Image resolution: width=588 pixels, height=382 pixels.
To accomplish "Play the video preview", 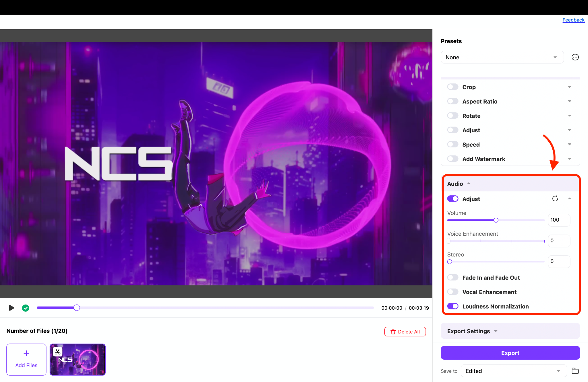I will pos(11,308).
